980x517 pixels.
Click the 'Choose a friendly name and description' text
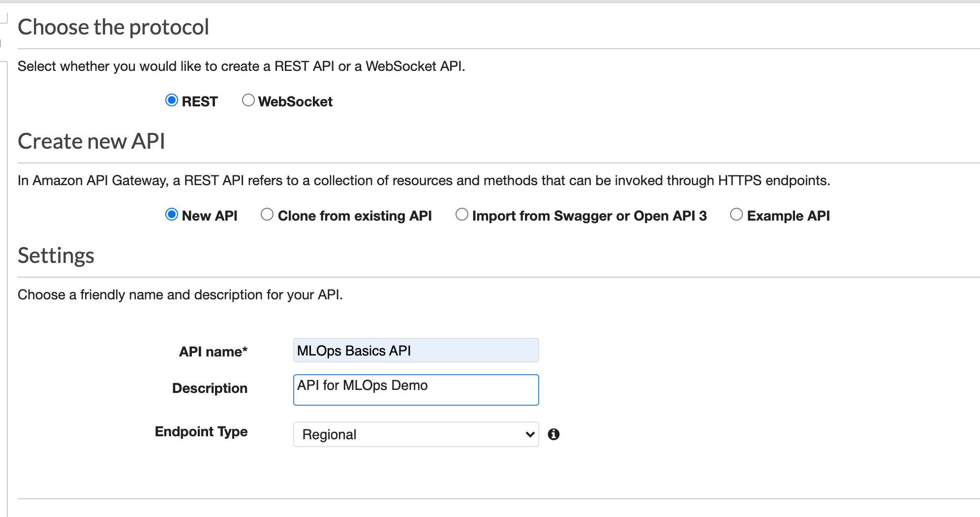(x=180, y=294)
